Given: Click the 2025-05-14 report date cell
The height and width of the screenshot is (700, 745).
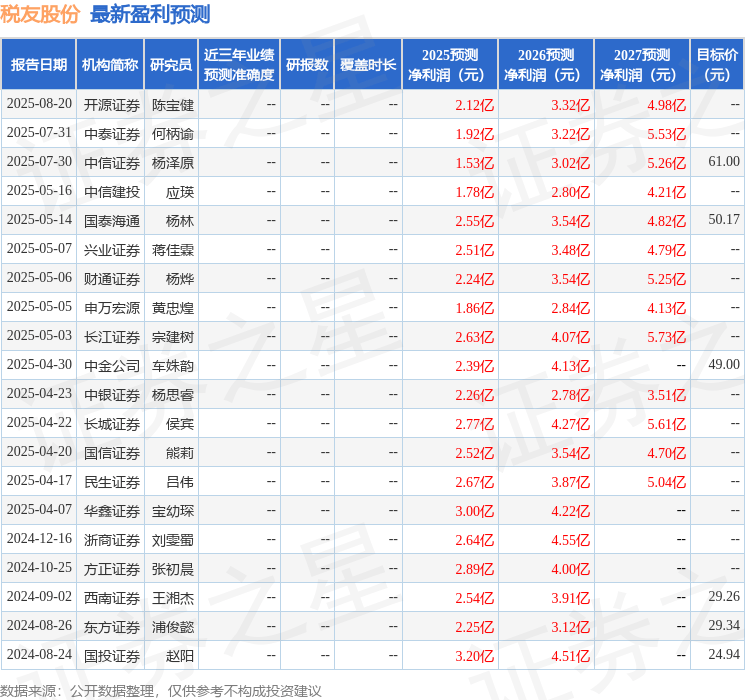Looking at the screenshot, I should coord(39,220).
